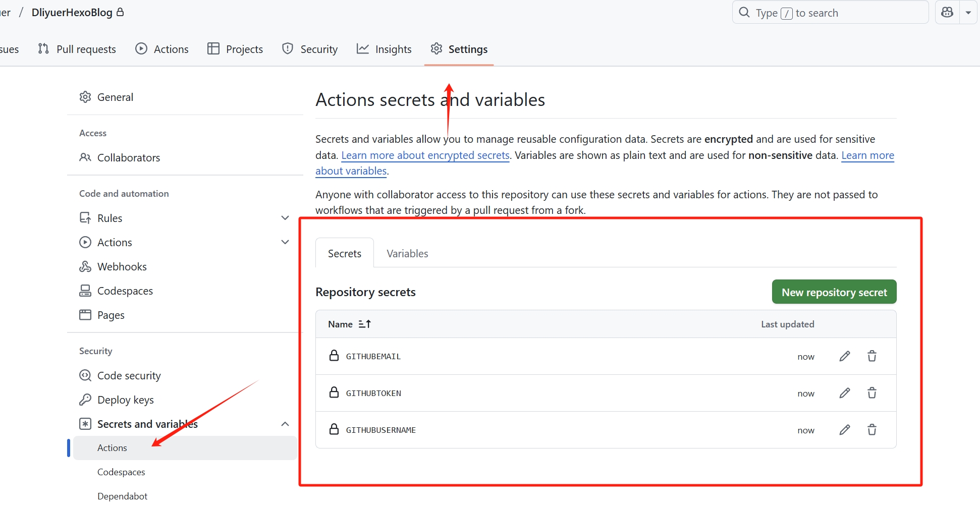
Task: Click the search input field
Action: coord(830,13)
